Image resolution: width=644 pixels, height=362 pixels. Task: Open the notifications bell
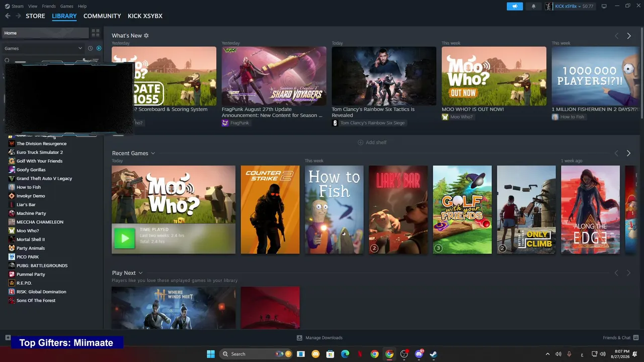coord(533,6)
